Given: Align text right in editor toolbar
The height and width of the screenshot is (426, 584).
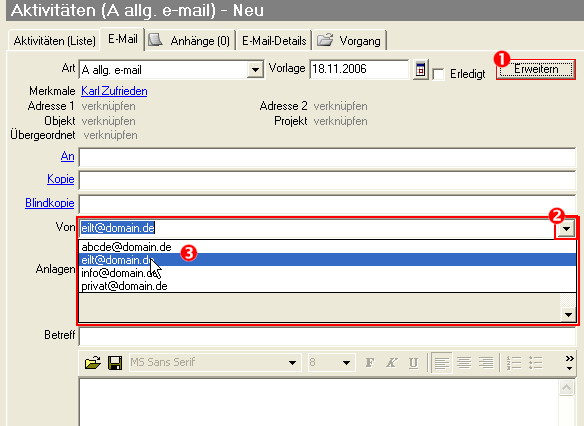Looking at the screenshot, I should tap(486, 362).
